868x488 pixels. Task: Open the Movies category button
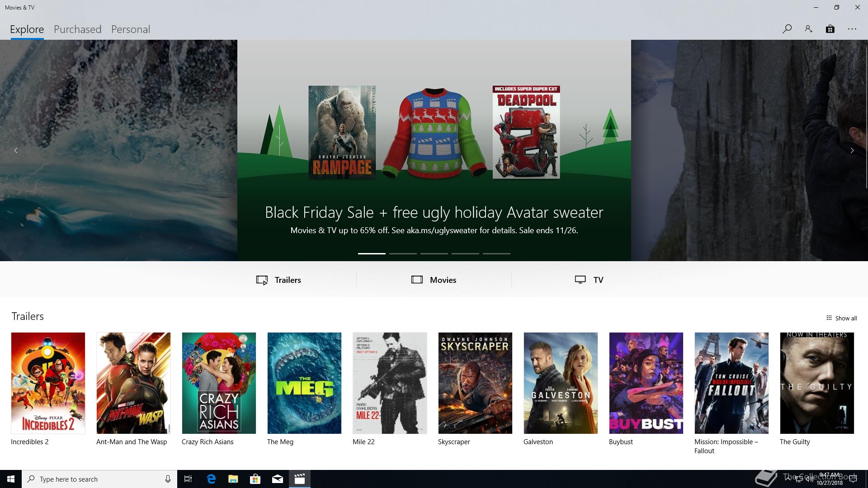(434, 280)
